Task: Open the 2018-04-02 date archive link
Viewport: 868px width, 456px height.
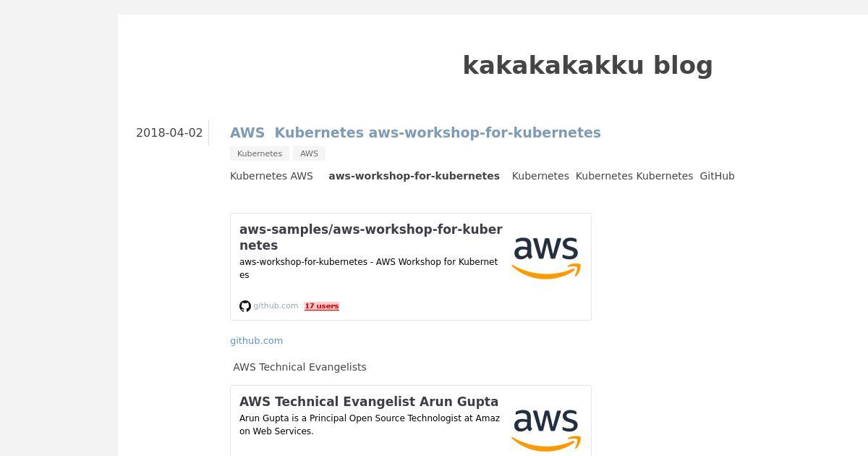Action: 169,133
